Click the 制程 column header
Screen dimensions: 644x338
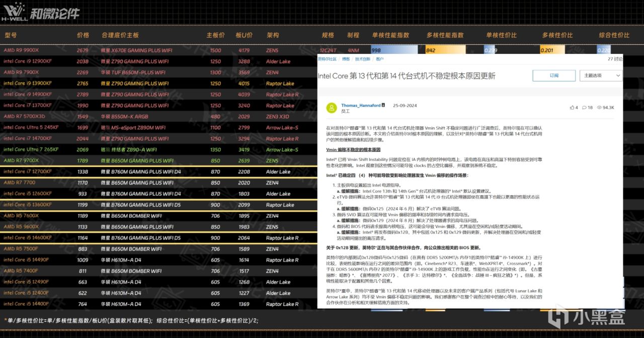click(x=353, y=35)
